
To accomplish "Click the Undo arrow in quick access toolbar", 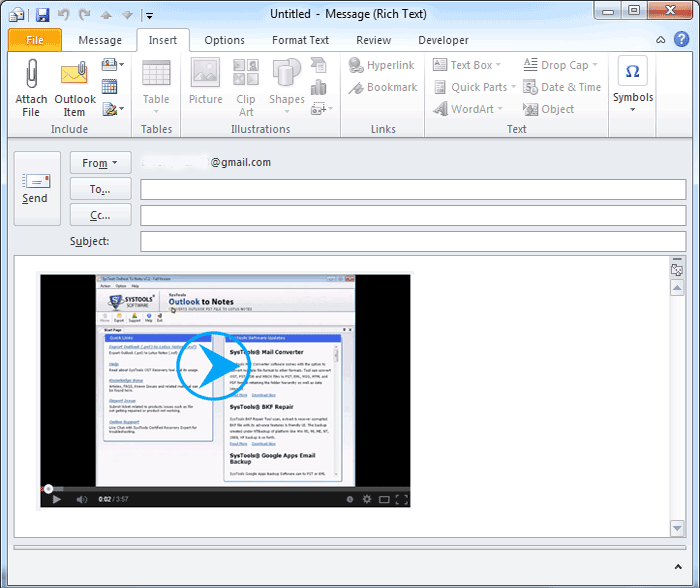I will (x=64, y=15).
